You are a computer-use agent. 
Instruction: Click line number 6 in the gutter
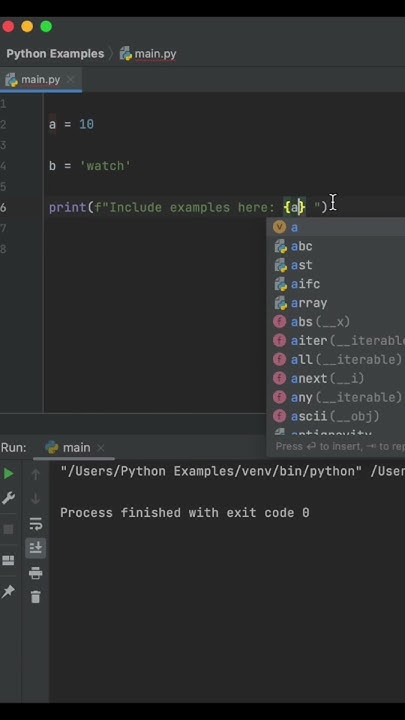click(x=3, y=208)
